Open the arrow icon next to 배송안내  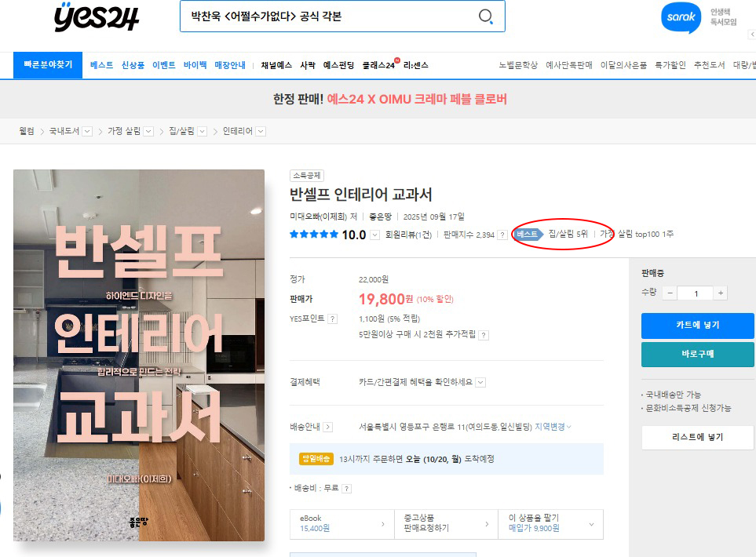(327, 428)
